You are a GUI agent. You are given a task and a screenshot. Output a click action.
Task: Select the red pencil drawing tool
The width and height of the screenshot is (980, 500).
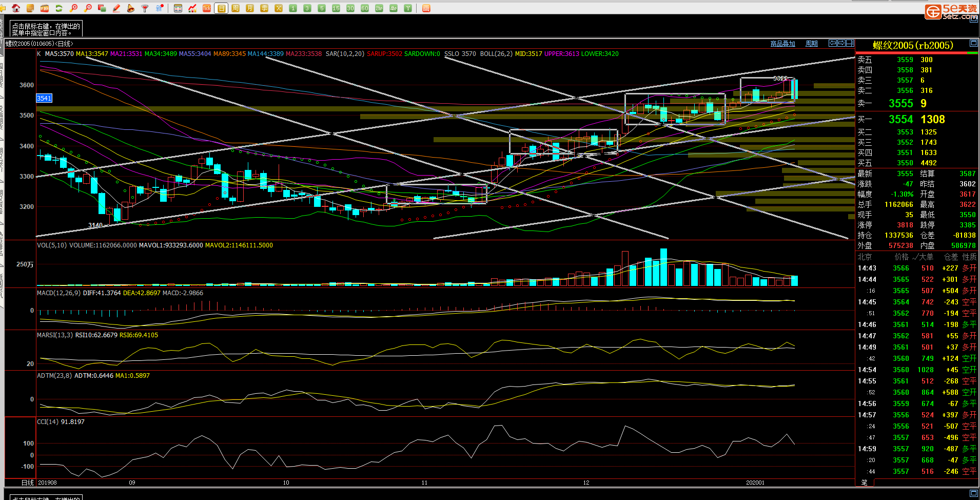click(x=116, y=8)
